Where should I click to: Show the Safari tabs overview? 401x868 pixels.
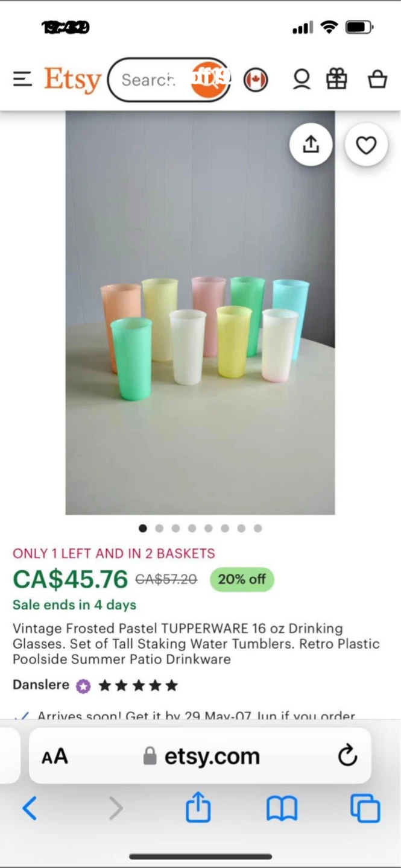tap(365, 808)
